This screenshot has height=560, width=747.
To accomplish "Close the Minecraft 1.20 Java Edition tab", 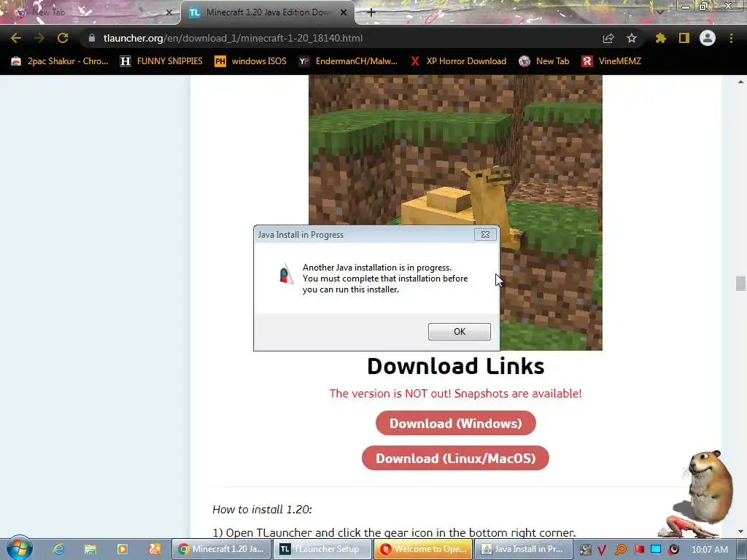I will (344, 12).
